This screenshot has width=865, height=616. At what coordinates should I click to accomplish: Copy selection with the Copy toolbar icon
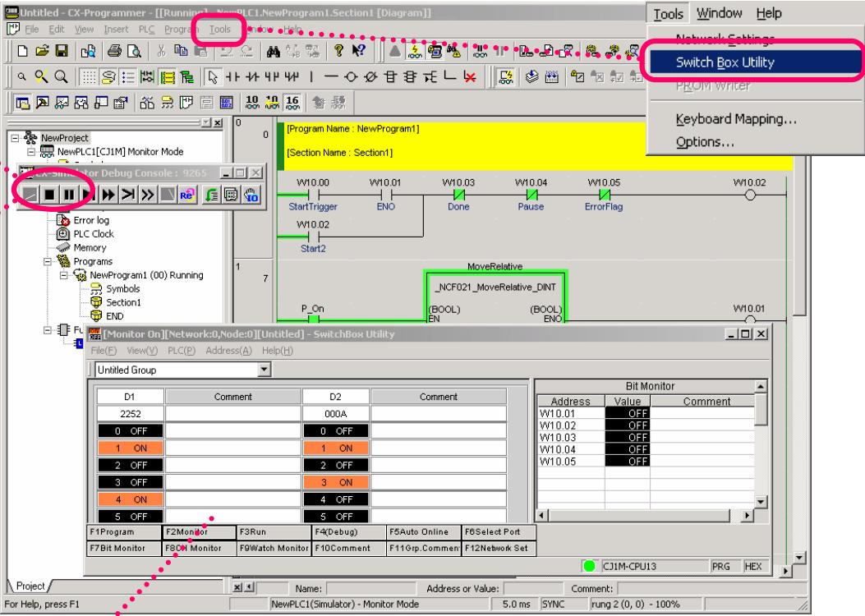181,51
